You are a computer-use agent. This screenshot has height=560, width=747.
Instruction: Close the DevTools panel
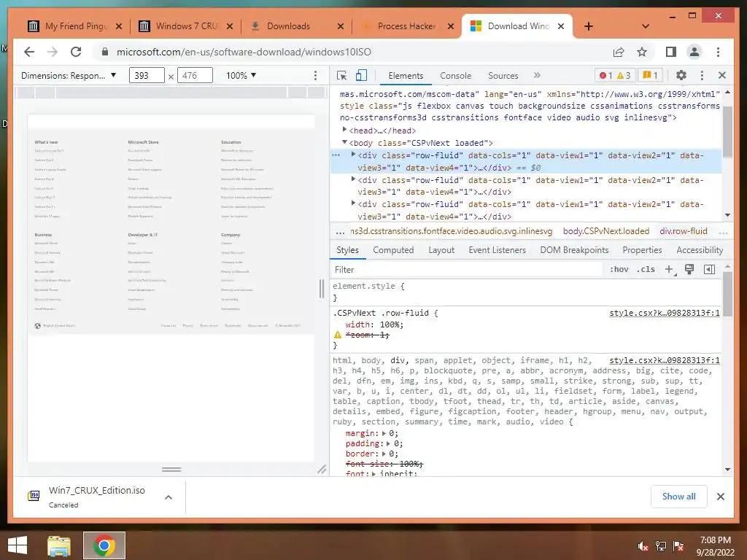(722, 75)
